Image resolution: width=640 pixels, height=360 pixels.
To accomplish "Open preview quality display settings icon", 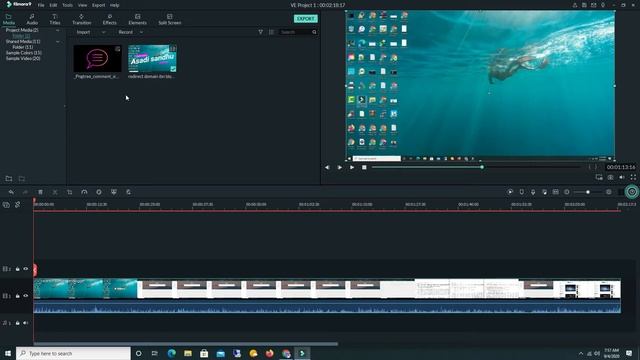I will [599, 177].
